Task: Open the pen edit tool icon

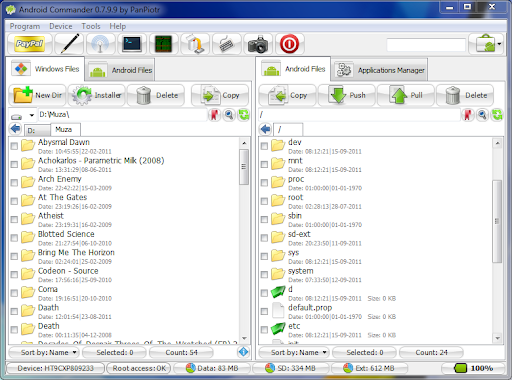Action: pyautogui.click(x=69, y=44)
